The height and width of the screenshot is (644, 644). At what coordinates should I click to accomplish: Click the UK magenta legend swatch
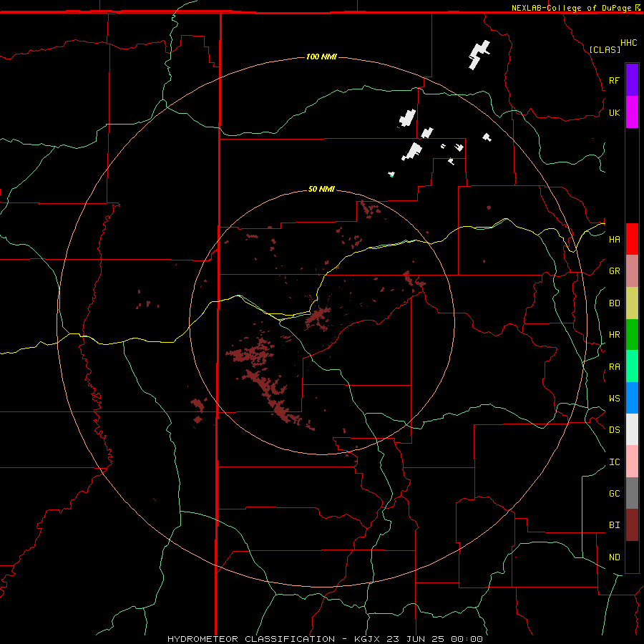point(632,112)
